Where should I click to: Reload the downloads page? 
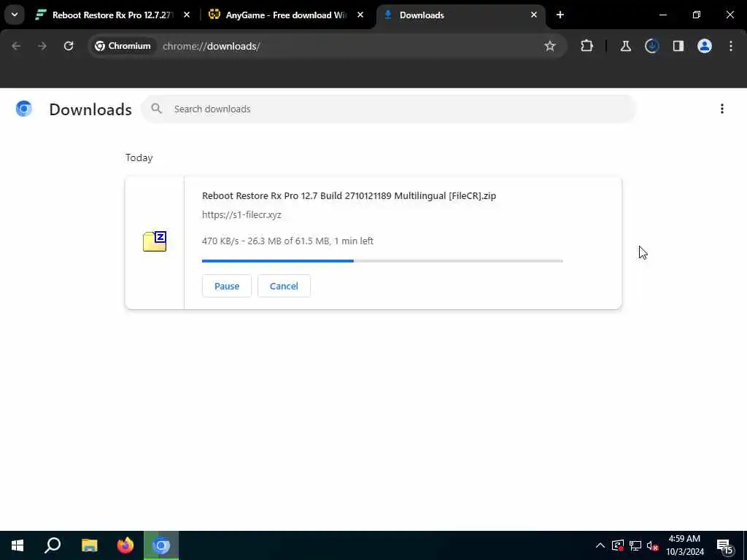click(x=69, y=46)
